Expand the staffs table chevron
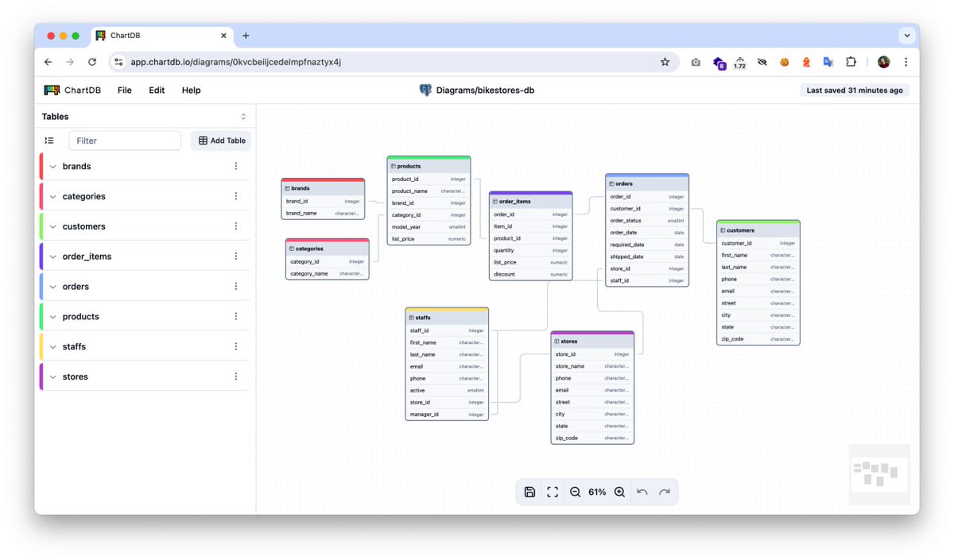The width and height of the screenshot is (954, 560). [53, 347]
